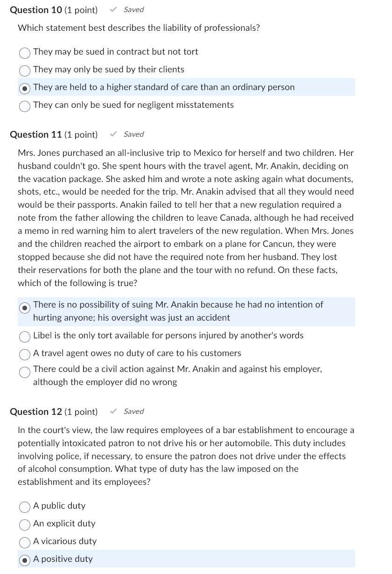Viewport: 392px width, 574px height.
Task: Click the 'Question 10' heading
Action: coord(35,9)
